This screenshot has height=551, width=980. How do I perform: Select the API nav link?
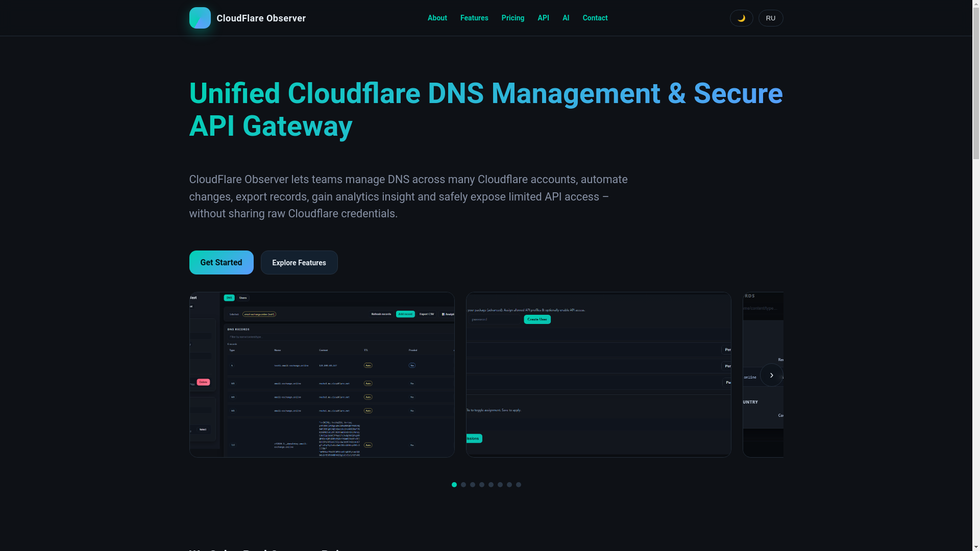click(x=543, y=18)
